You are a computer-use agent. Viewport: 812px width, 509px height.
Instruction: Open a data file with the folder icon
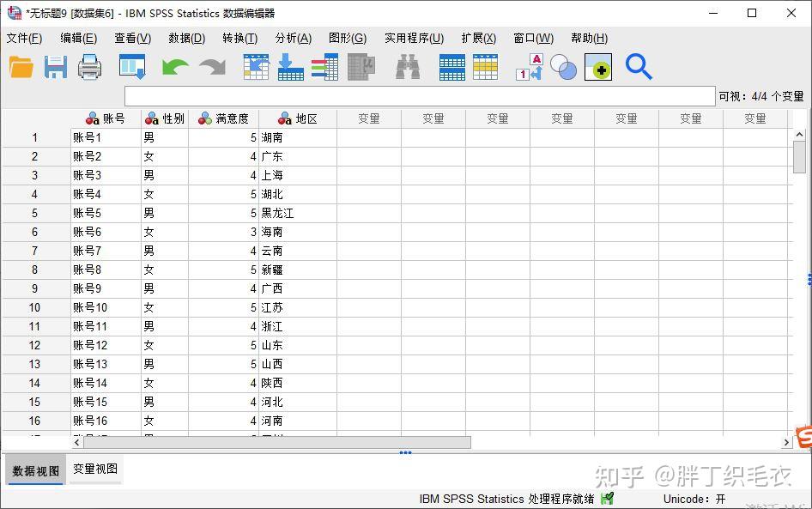[x=21, y=67]
